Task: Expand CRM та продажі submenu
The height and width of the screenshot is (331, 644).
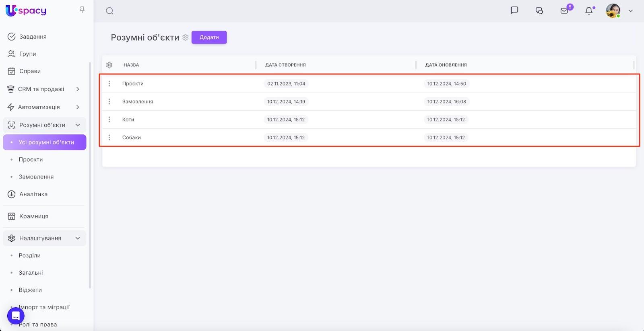Action: point(78,89)
